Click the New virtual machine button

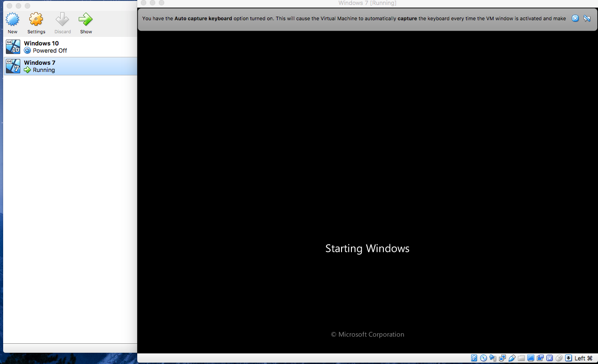point(13,23)
